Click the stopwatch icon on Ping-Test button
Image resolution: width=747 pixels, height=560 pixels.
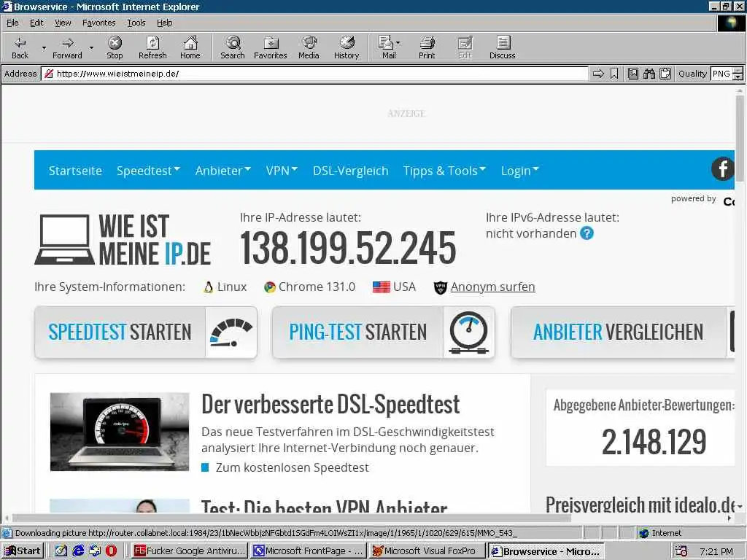469,332
